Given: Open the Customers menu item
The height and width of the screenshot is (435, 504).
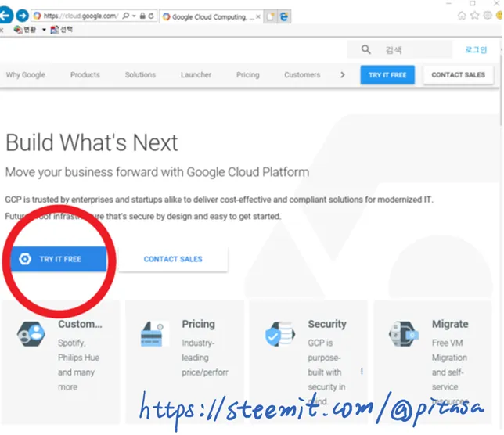Looking at the screenshot, I should [302, 75].
